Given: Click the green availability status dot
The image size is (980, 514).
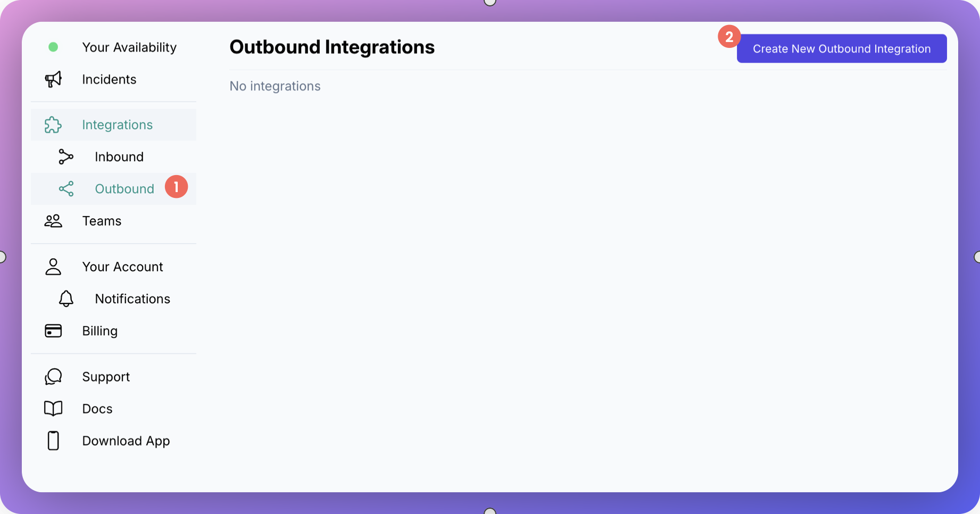Looking at the screenshot, I should point(53,47).
